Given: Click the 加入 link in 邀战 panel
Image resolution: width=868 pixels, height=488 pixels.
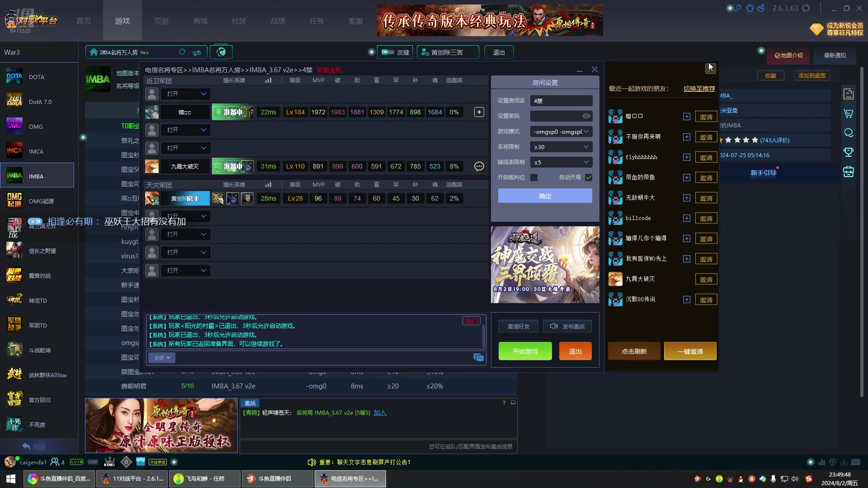Looking at the screenshot, I should (x=380, y=413).
